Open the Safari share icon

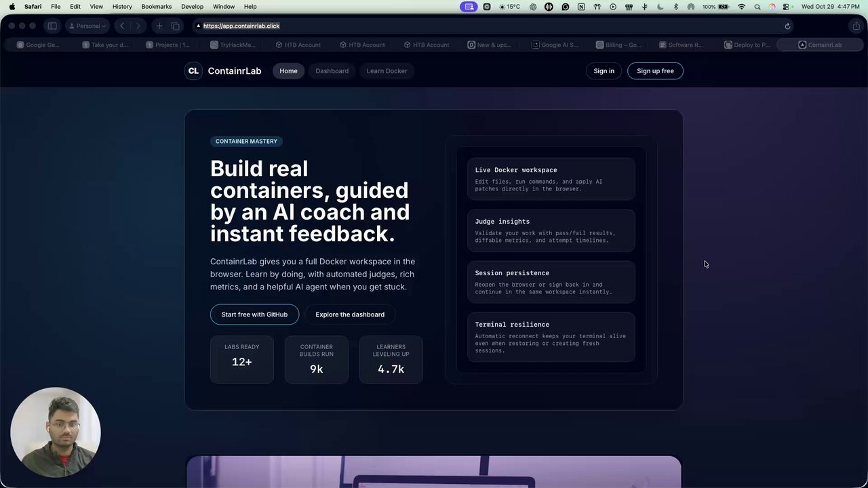point(856,26)
